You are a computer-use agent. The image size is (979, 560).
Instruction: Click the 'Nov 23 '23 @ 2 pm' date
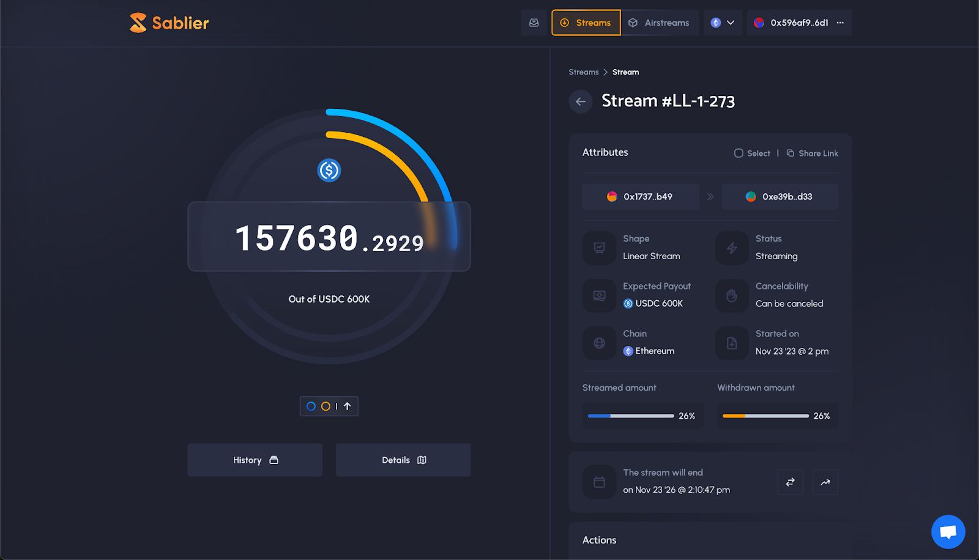(792, 351)
